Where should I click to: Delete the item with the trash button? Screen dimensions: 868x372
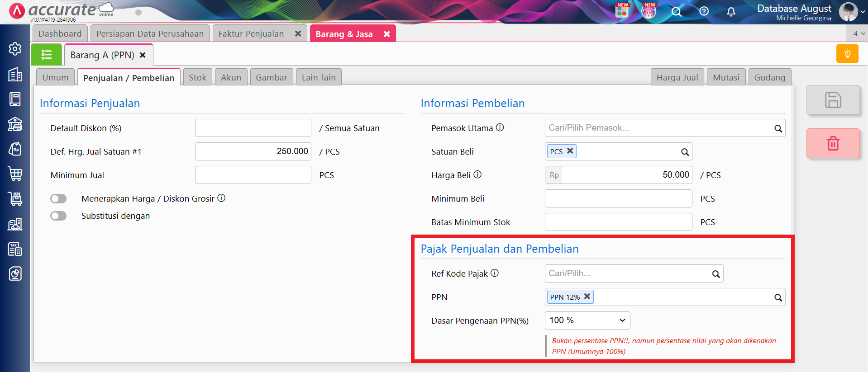click(x=833, y=143)
